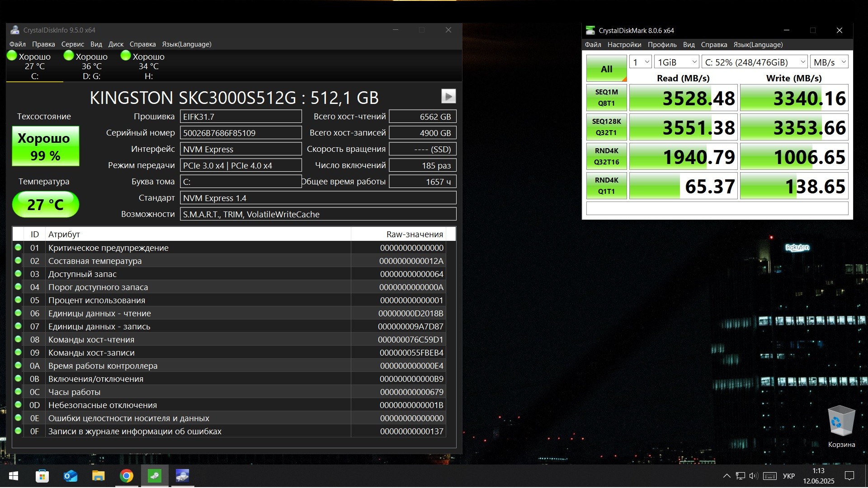Select the C: drive health indicator
868x488 pixels.
coord(35,66)
